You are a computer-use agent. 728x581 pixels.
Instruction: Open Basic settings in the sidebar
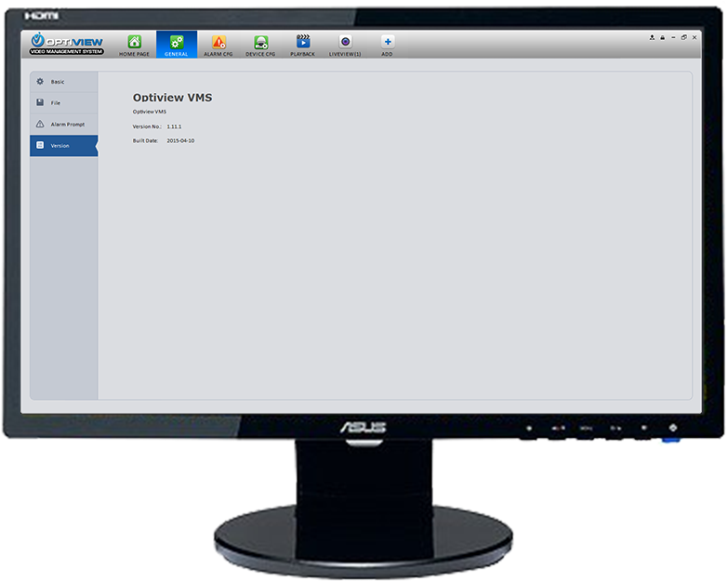pyautogui.click(x=64, y=82)
